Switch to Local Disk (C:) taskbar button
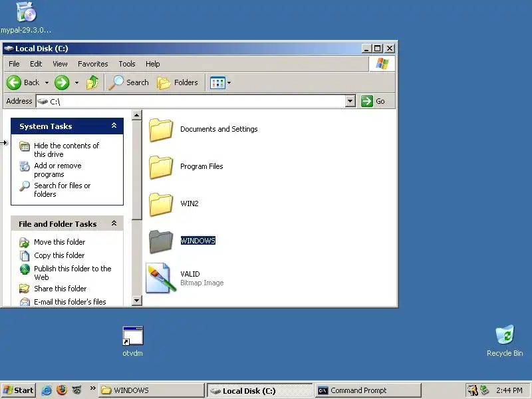The image size is (532, 399). (259, 390)
